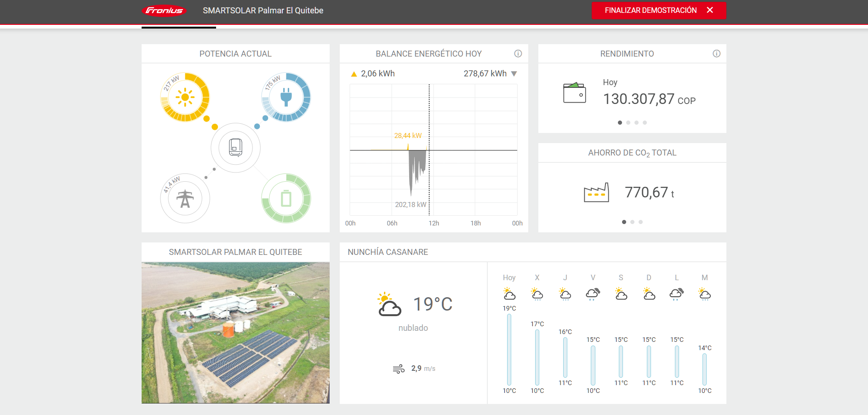Select fourth pagination dot in Rendimiento

[x=645, y=123]
